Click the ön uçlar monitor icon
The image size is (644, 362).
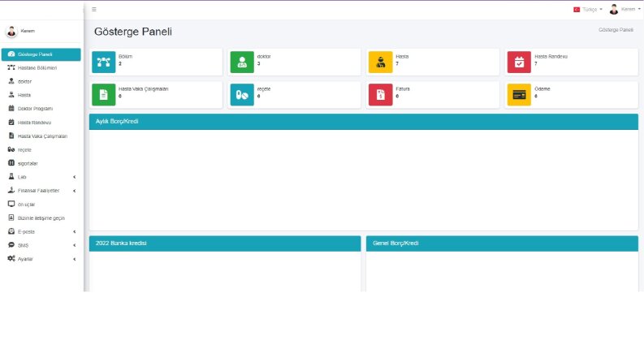11,204
